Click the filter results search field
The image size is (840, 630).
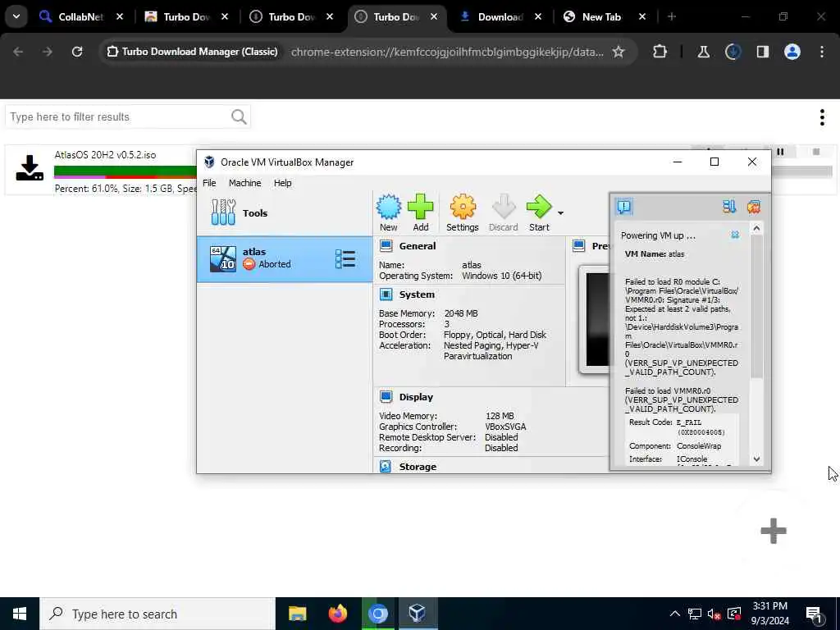127,116
